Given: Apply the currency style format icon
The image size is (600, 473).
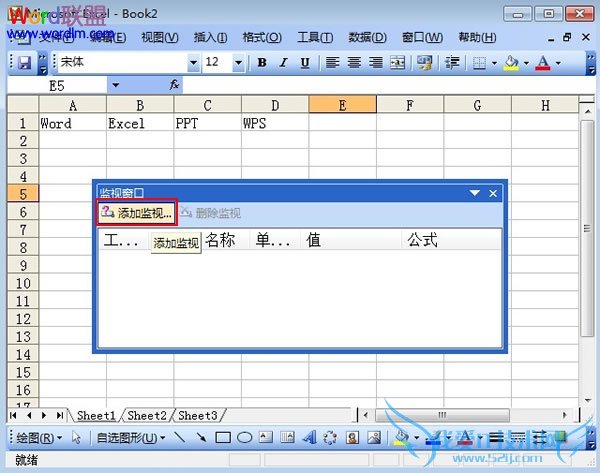Looking at the screenshot, I should pos(425,62).
